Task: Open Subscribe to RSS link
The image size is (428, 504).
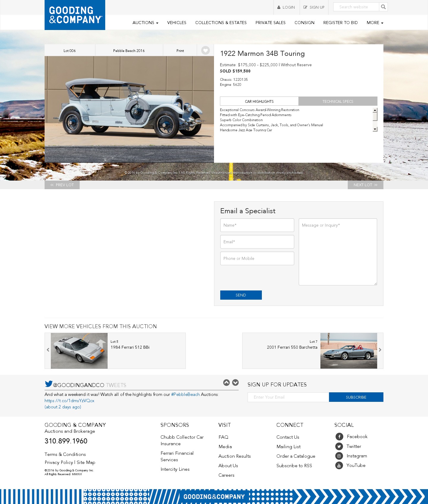Action: tap(294, 466)
